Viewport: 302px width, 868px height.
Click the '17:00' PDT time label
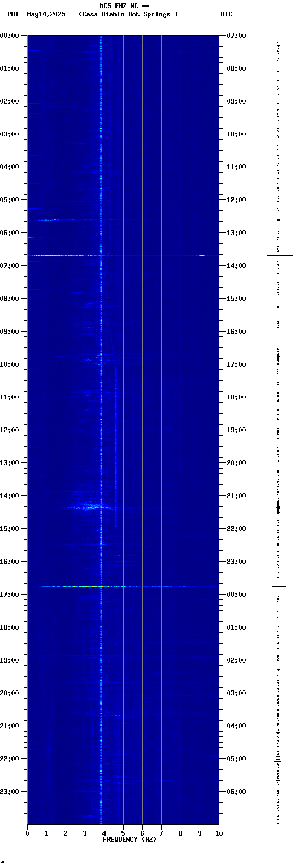pyautogui.click(x=10, y=595)
